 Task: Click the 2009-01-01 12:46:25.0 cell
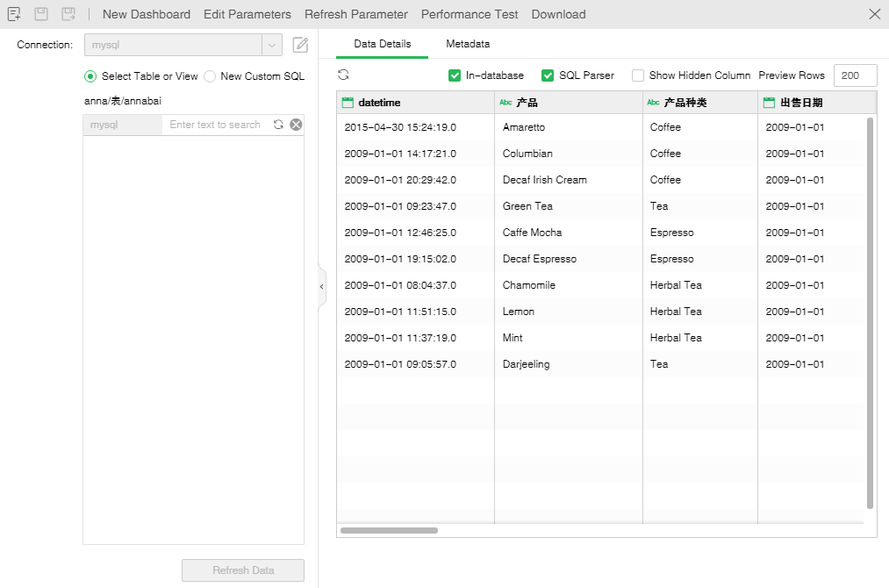pos(416,233)
